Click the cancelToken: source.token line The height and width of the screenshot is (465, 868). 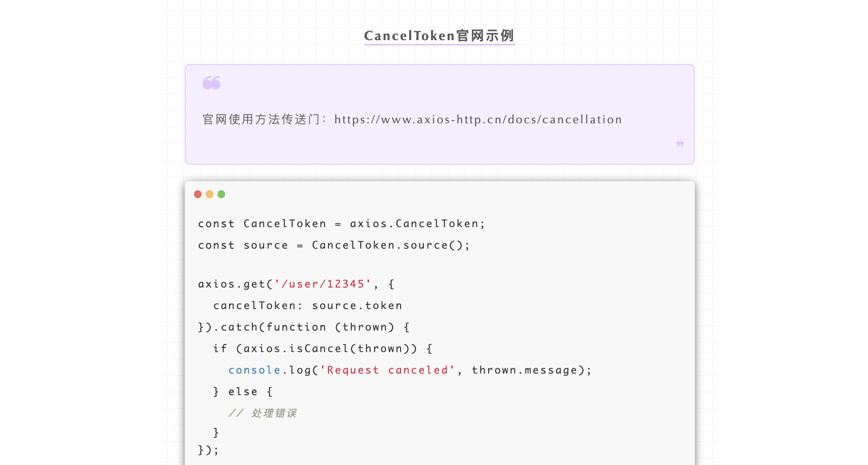click(308, 306)
